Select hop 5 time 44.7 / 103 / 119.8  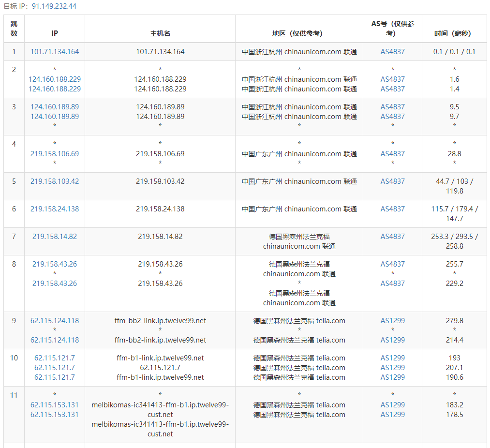[454, 186]
